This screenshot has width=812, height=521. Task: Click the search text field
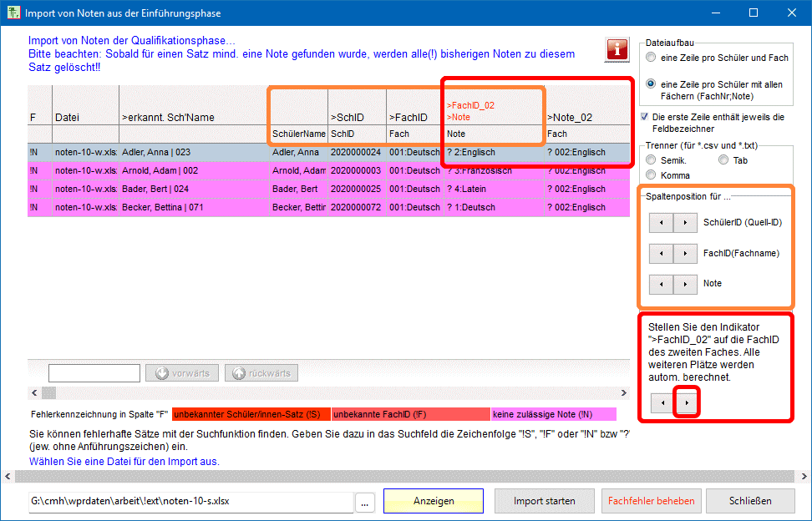(94, 373)
